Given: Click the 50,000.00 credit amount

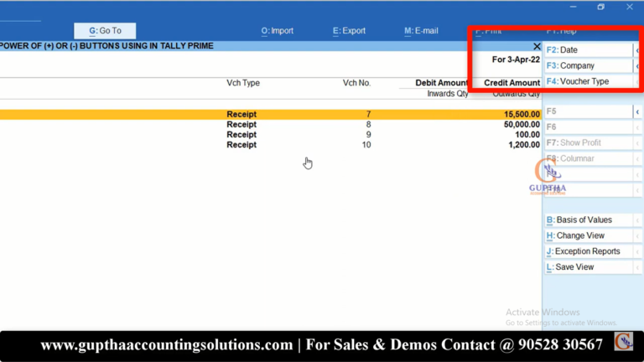Looking at the screenshot, I should coord(522,124).
